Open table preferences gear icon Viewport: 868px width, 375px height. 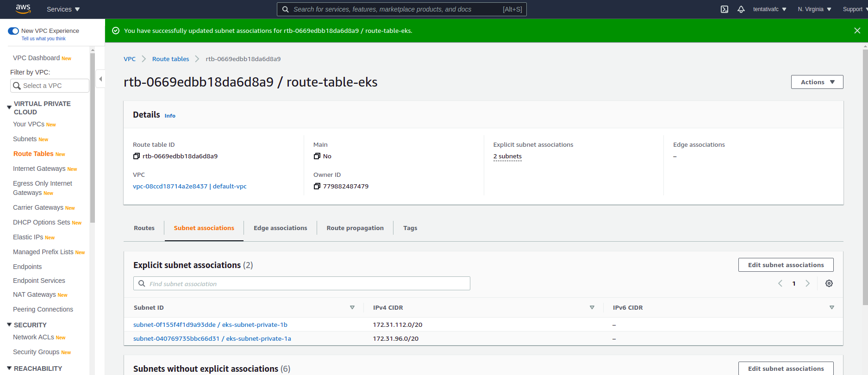(x=829, y=283)
